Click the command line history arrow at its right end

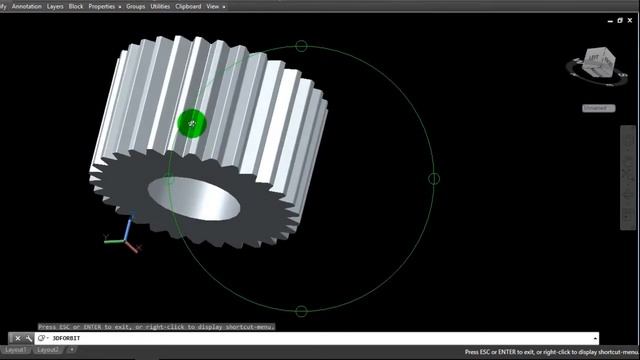point(596,338)
